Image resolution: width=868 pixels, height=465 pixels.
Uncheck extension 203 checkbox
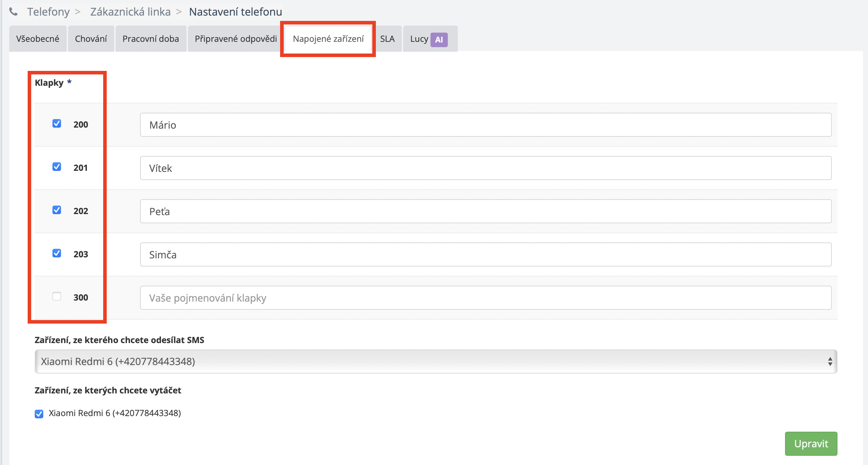[57, 253]
